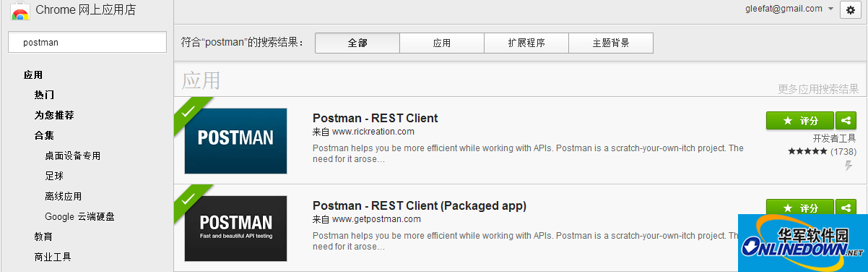Image resolution: width=868 pixels, height=272 pixels.
Task: Click the Chrome 网上应用店 title text
Action: click(86, 10)
